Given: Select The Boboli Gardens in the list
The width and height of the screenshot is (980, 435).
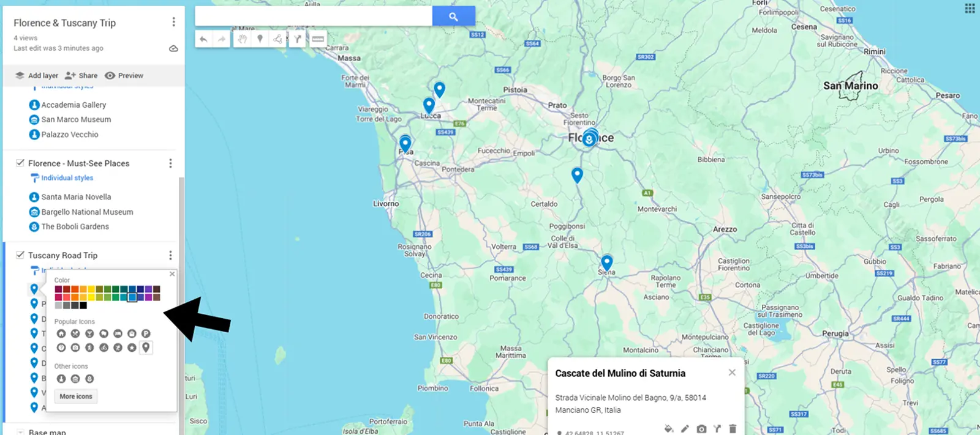Looking at the screenshot, I should pos(75,226).
